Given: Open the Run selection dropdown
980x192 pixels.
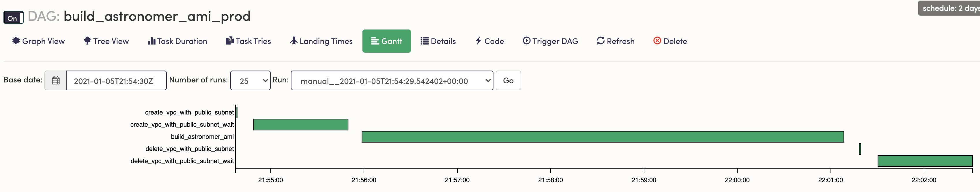Looking at the screenshot, I should (x=392, y=80).
